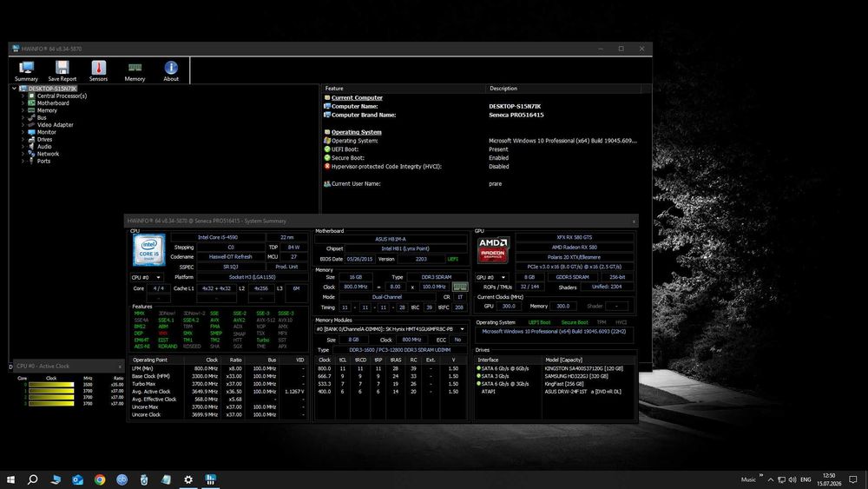Expand the Memory tree node arrow
The width and height of the screenshot is (868, 489).
(x=23, y=110)
